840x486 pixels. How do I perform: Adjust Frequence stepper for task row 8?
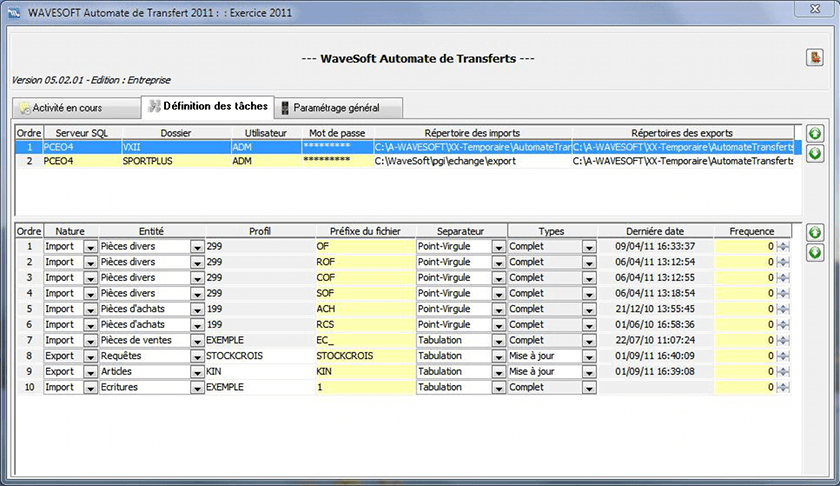tap(783, 356)
